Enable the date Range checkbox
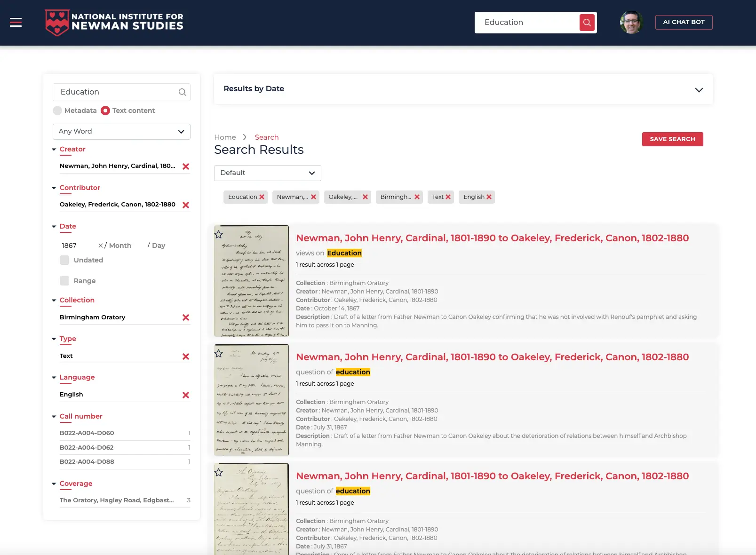The width and height of the screenshot is (756, 555). [64, 281]
